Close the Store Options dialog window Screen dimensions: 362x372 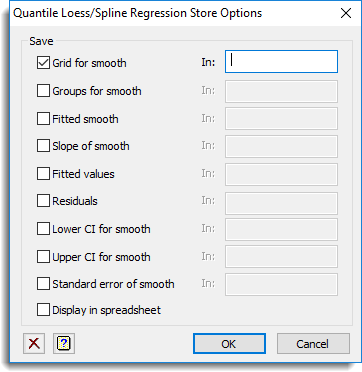point(346,13)
